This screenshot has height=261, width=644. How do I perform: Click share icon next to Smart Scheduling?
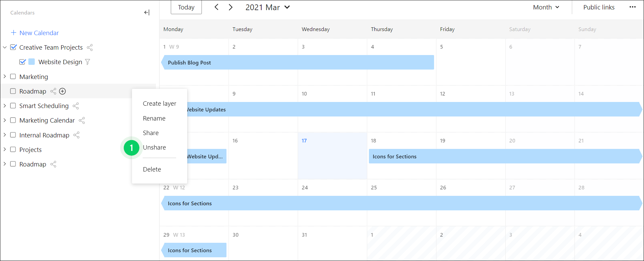[x=76, y=106]
